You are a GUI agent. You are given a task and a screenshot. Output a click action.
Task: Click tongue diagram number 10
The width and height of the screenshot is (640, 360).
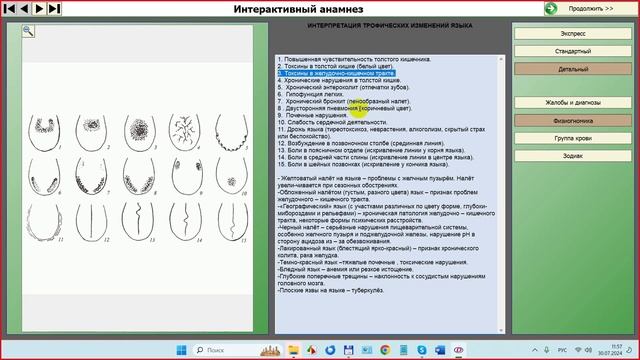(231, 176)
